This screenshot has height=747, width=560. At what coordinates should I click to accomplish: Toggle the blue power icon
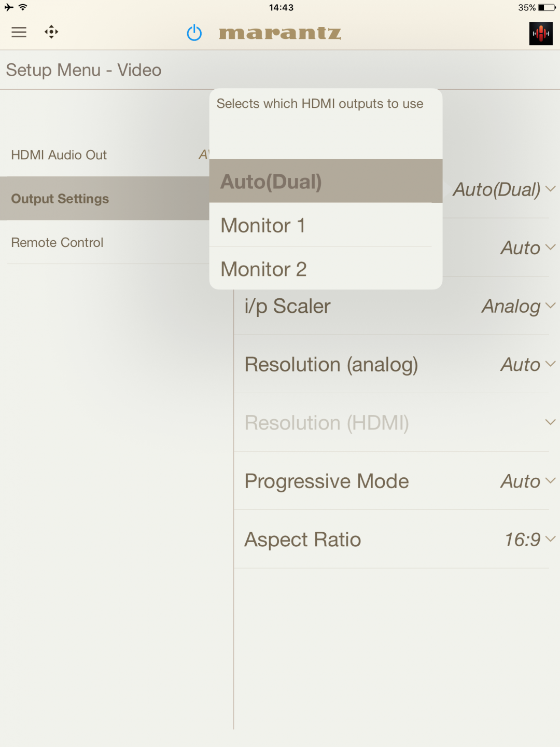pyautogui.click(x=194, y=33)
